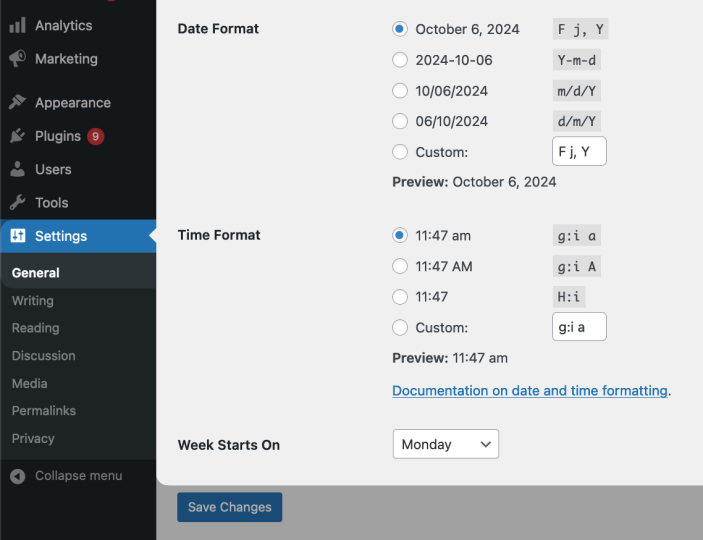Pick the 24-hour 11:47 time format
Image resolution: width=703 pixels, height=540 pixels.
[400, 296]
